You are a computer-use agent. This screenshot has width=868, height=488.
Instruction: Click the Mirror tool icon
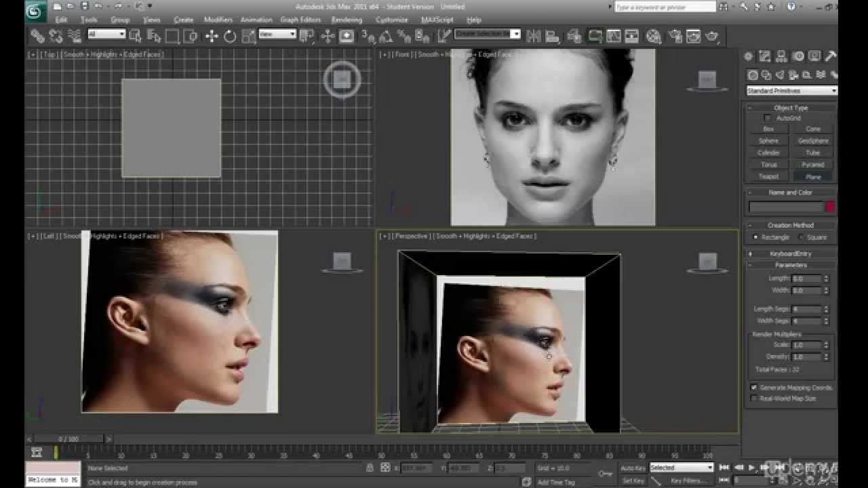534,36
